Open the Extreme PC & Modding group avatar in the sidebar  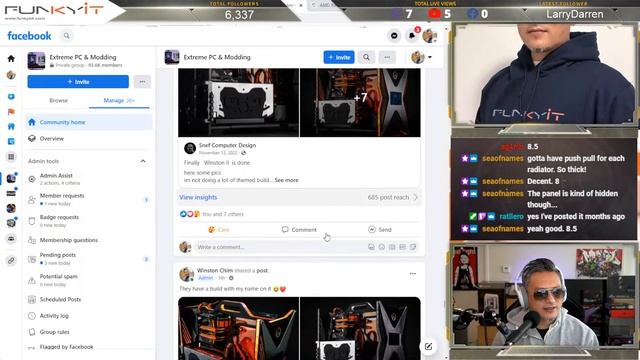click(36, 61)
